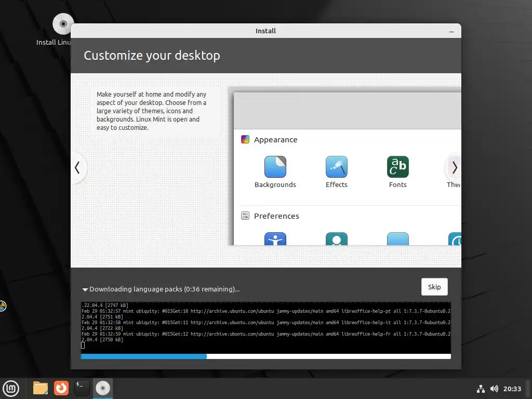Image resolution: width=532 pixels, height=399 pixels.
Task: Open the Files manager in taskbar
Action: pyautogui.click(x=41, y=388)
